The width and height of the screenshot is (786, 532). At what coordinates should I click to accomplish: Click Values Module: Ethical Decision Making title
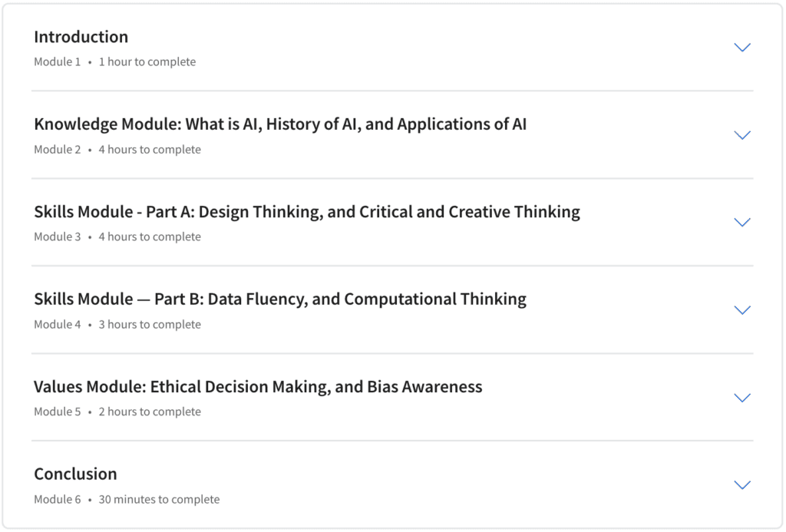pyautogui.click(x=258, y=387)
